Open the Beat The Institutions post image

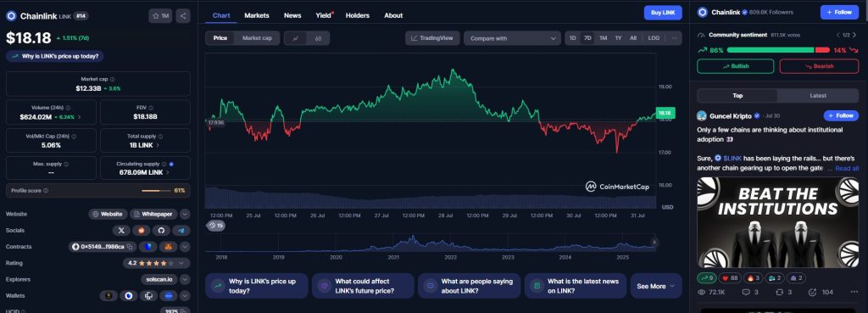[x=778, y=223]
